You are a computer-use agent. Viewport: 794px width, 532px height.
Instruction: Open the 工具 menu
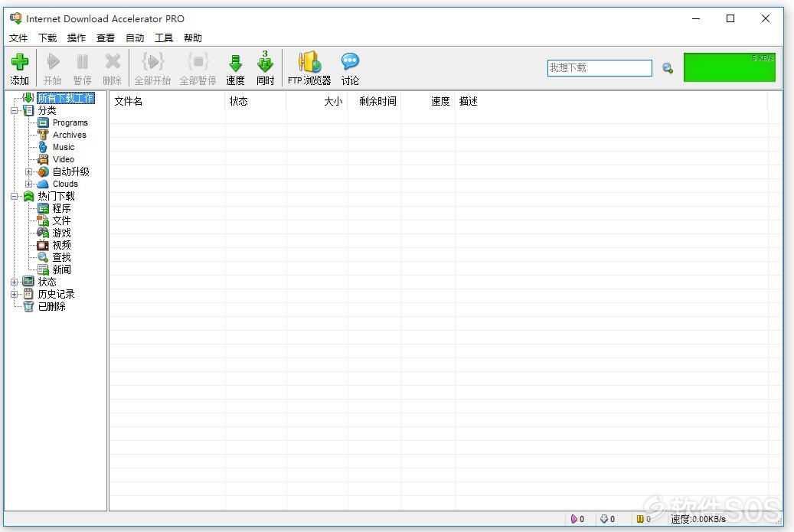click(x=164, y=38)
